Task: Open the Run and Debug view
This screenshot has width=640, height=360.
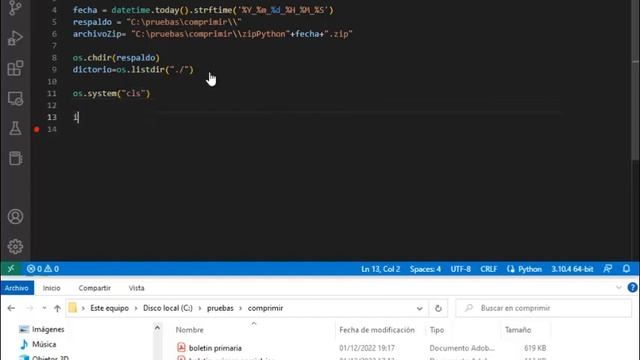Action: coord(15,38)
